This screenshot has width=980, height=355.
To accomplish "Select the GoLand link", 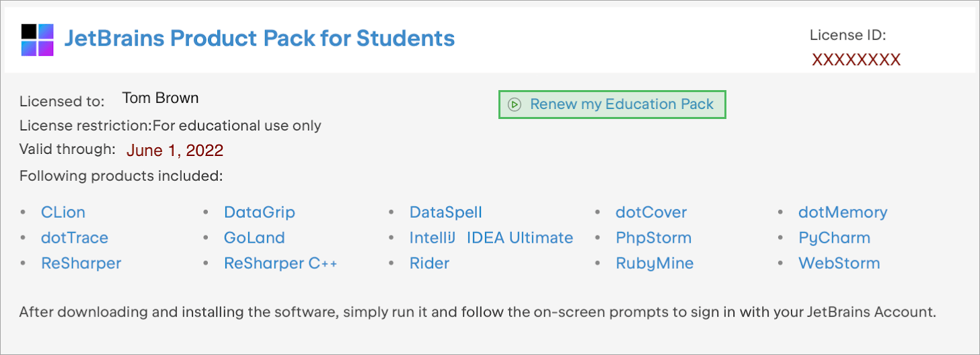I will coord(254,238).
